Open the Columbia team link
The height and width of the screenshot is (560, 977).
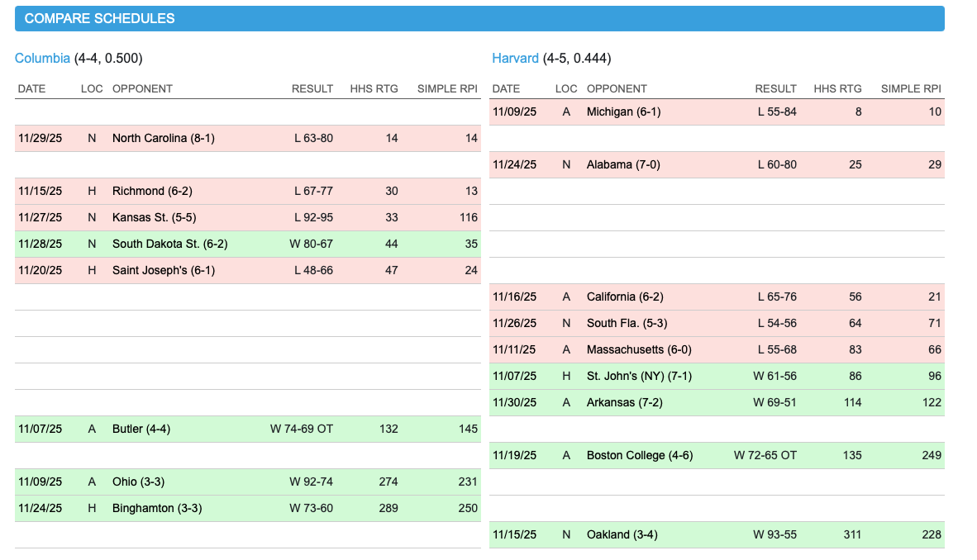(x=42, y=58)
